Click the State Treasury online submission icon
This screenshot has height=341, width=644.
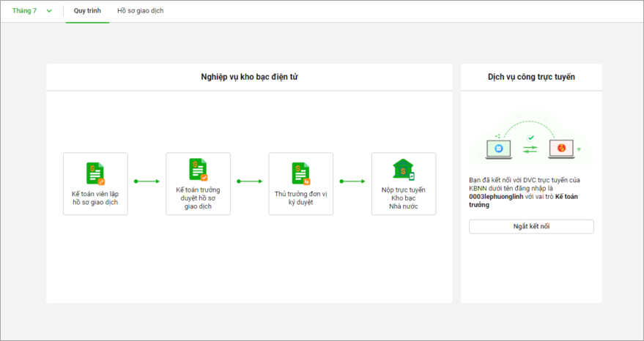click(x=404, y=170)
